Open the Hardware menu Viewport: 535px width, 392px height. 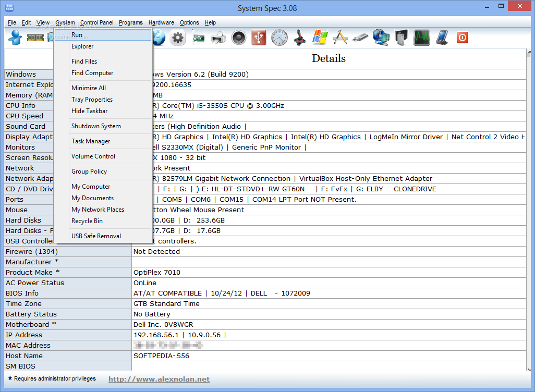(x=161, y=22)
